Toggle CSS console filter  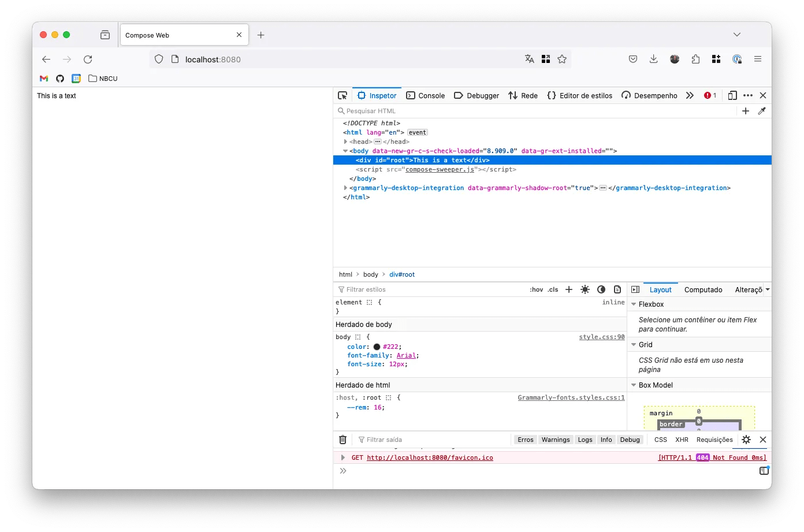pos(661,440)
